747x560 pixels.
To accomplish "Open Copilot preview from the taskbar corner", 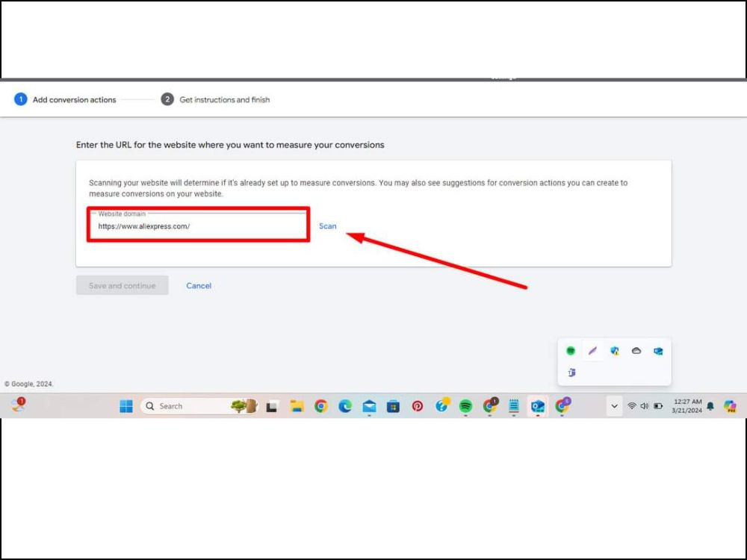I will click(730, 406).
